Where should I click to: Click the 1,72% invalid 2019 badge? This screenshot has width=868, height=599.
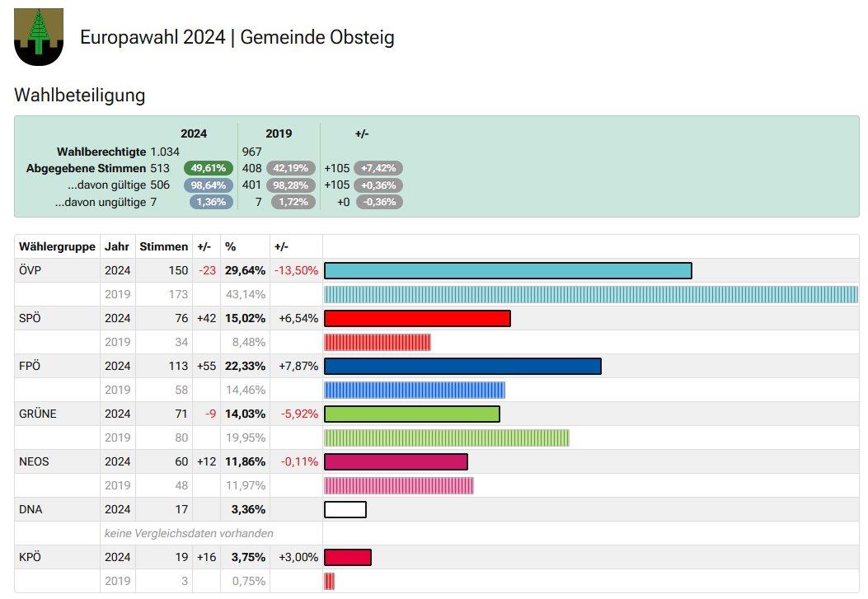(x=293, y=202)
